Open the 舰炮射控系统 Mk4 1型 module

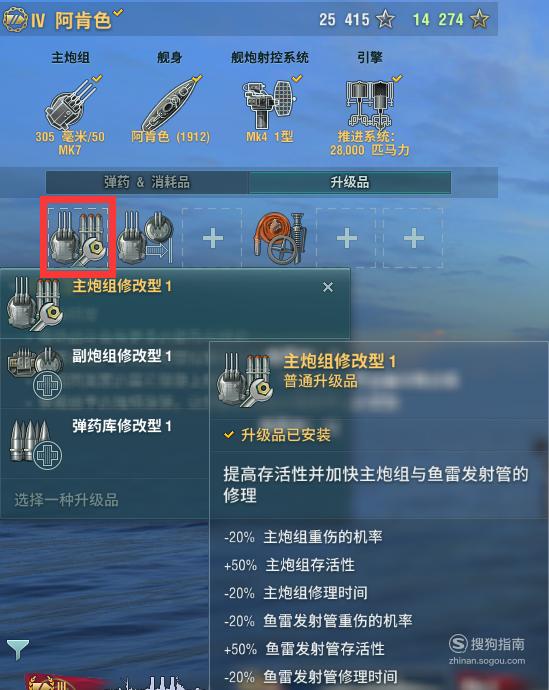269,104
